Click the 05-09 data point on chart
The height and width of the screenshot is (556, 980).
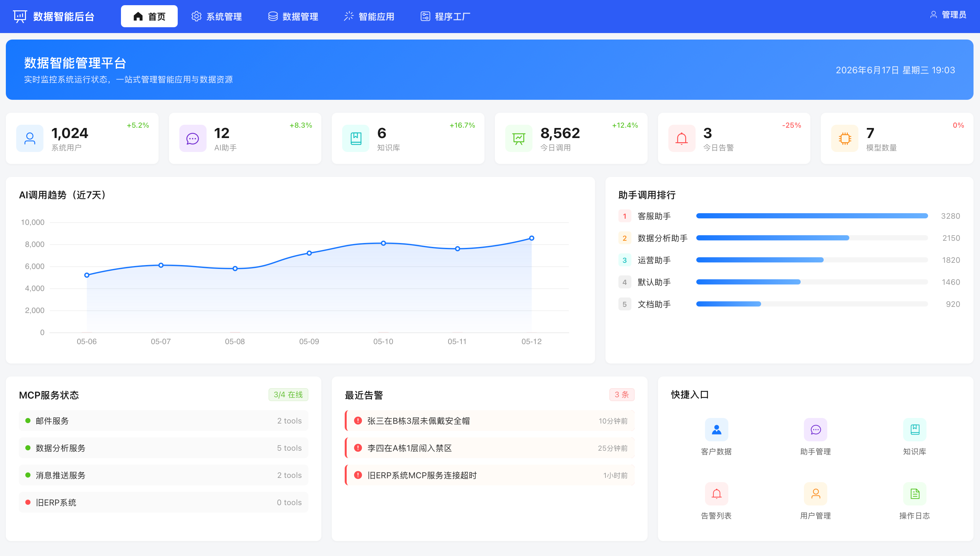click(x=309, y=253)
